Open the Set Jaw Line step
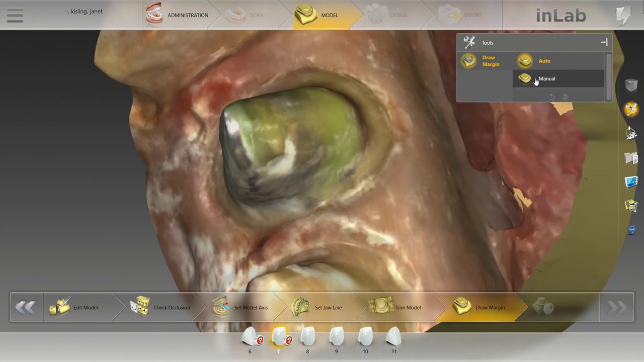 tap(317, 307)
